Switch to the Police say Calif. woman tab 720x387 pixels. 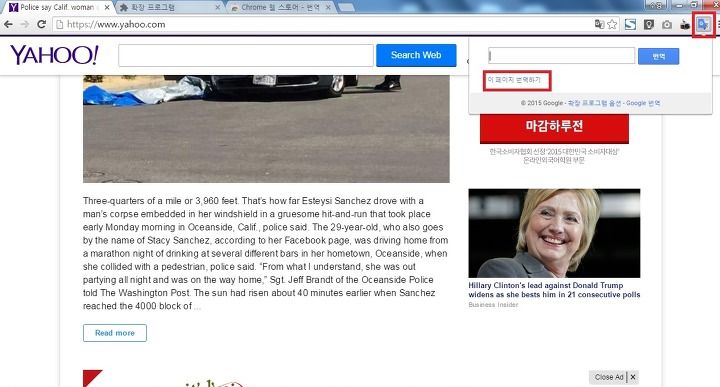57,7
